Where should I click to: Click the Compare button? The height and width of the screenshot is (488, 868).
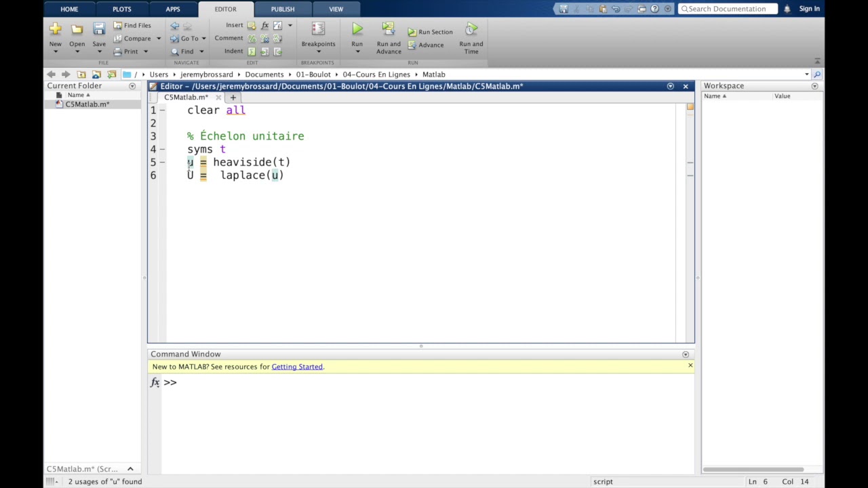pyautogui.click(x=132, y=39)
